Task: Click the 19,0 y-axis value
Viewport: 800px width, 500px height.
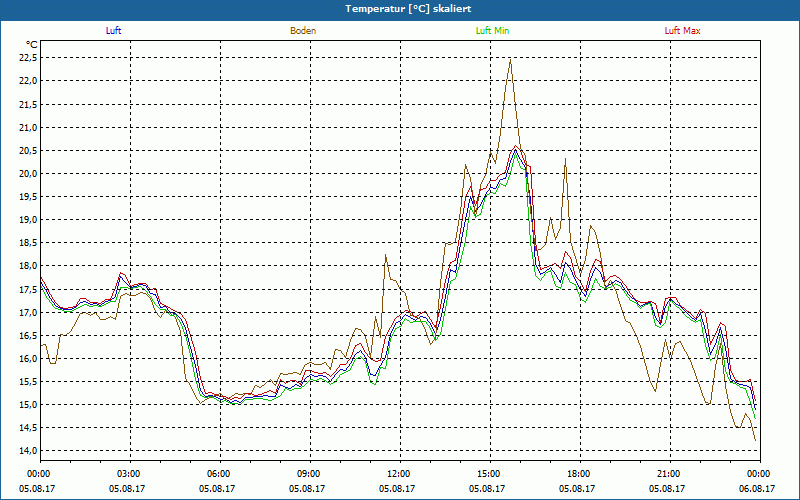Action: [28, 219]
